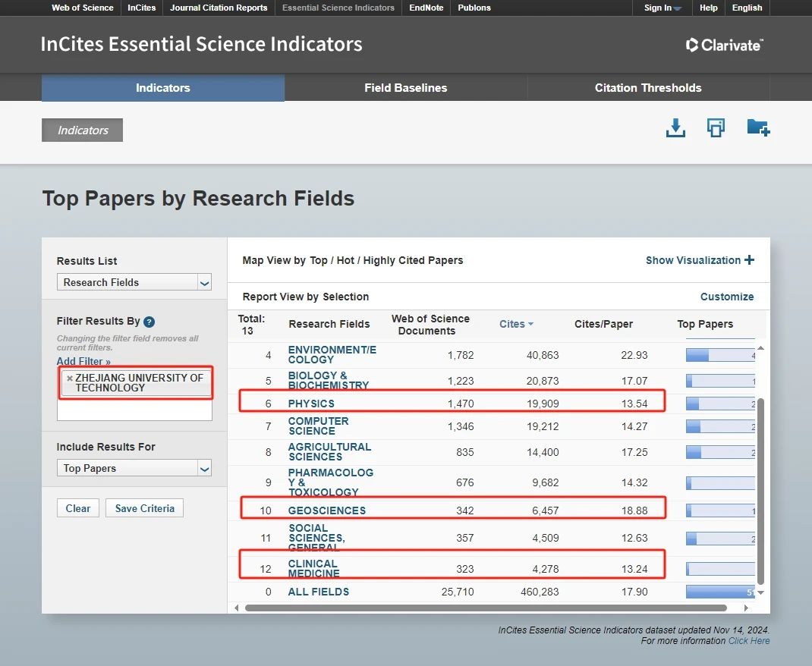Switch to the Indicators tab
Screen dimensions: 812x666
point(162,87)
